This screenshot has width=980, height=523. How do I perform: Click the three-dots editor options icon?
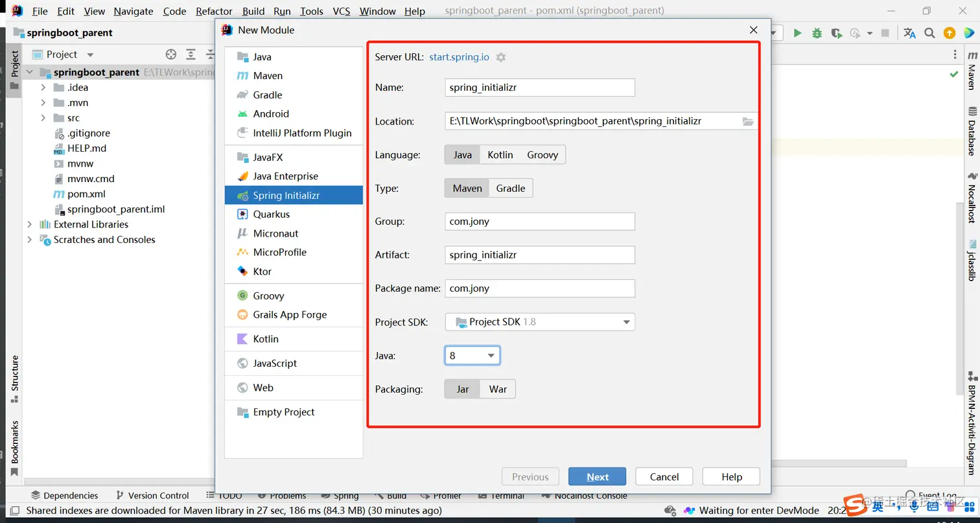click(x=955, y=54)
